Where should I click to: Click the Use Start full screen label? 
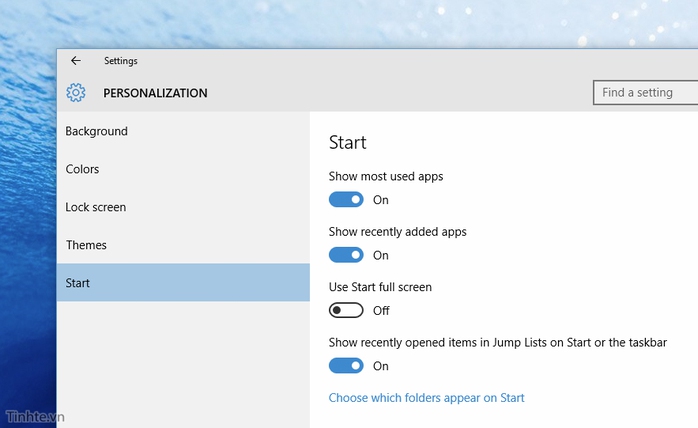click(380, 287)
